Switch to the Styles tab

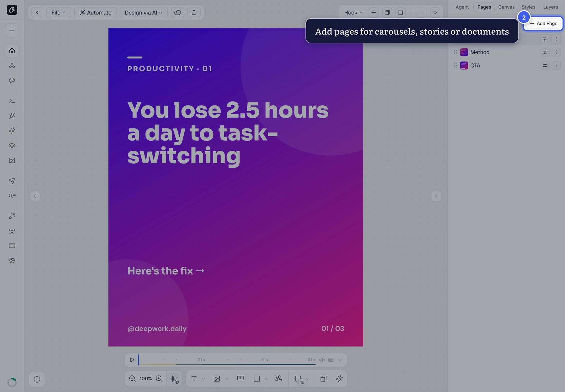tap(528, 7)
